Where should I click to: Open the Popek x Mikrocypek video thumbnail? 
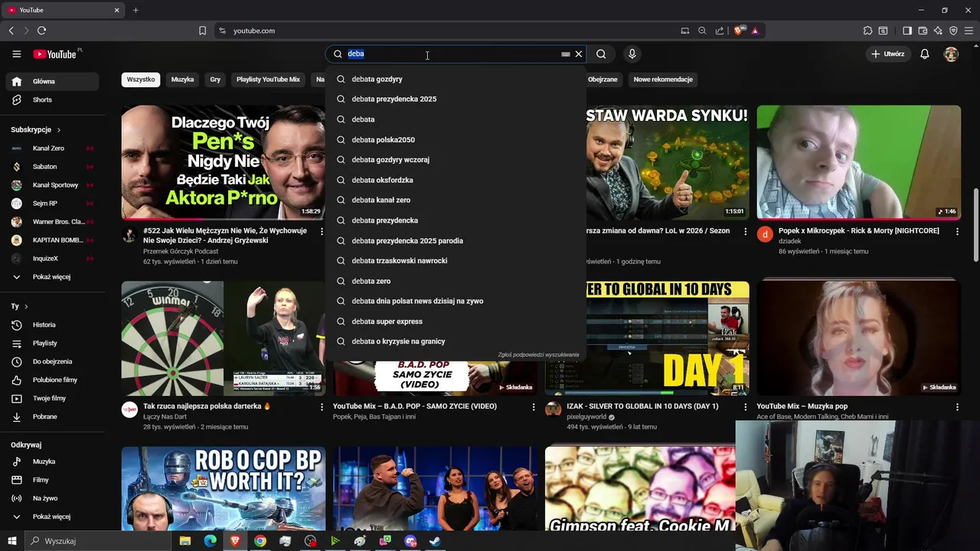tap(858, 162)
